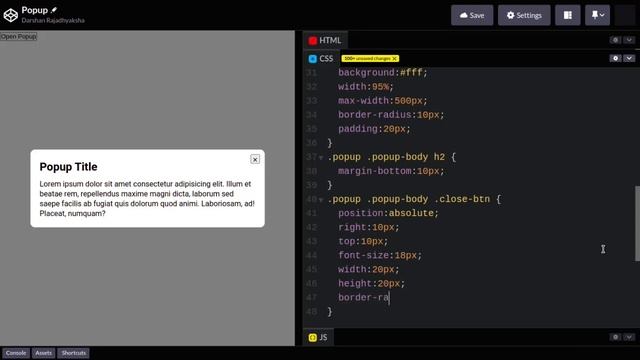Click the width:95%; code line
The height and width of the screenshot is (360, 640).
click(x=366, y=87)
